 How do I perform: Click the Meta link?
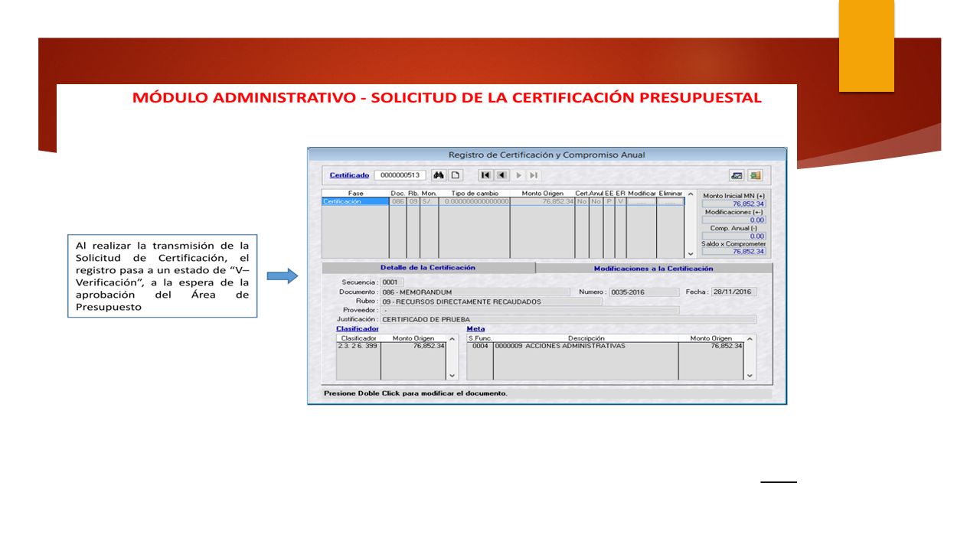pyautogui.click(x=475, y=329)
